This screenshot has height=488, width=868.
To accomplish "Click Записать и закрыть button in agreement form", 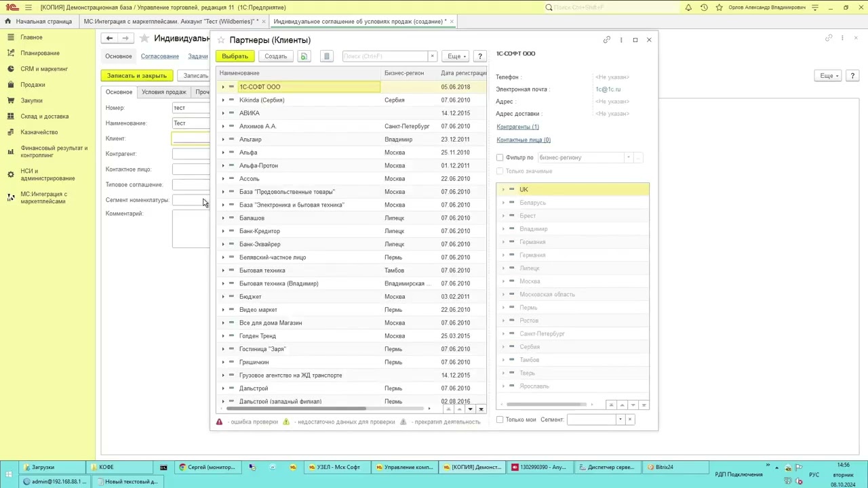I will [136, 76].
